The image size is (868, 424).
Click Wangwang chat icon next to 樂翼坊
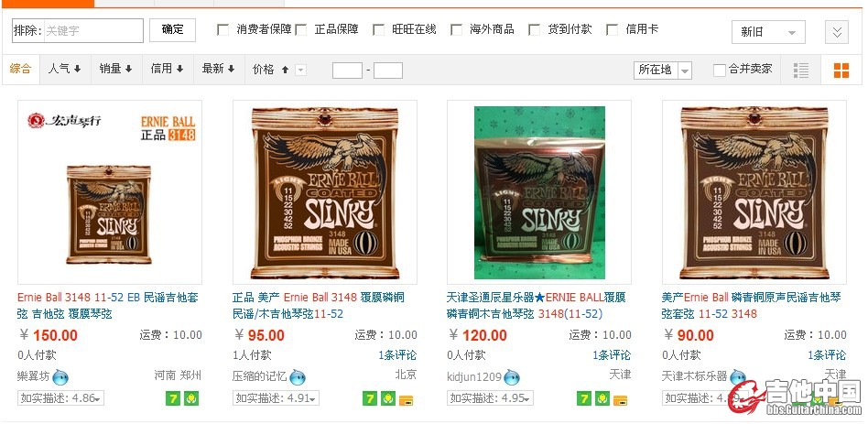[x=60, y=377]
